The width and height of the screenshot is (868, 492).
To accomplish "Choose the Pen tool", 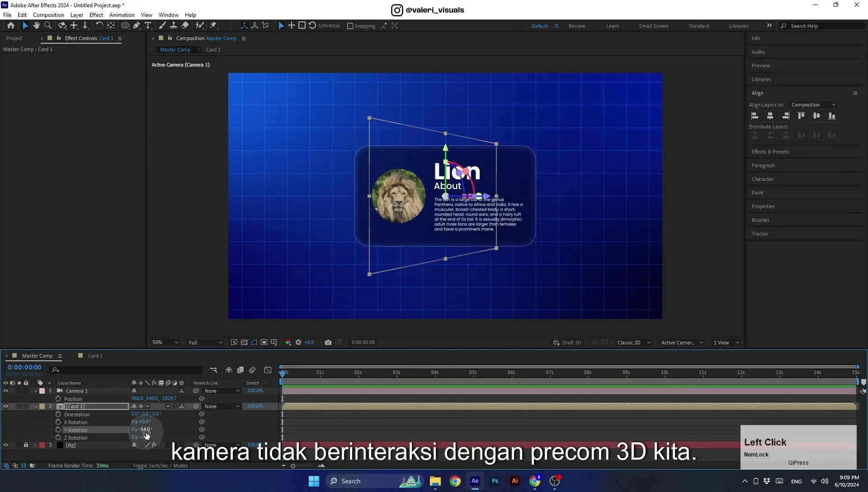I will 137,26.
